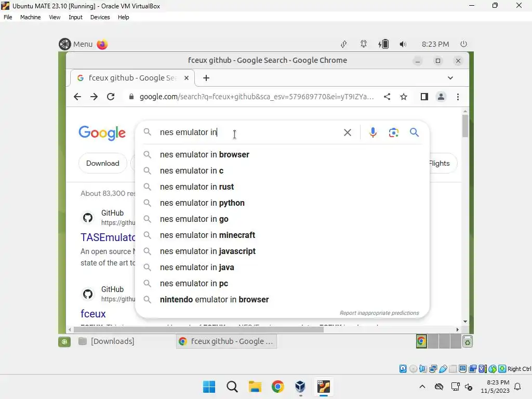
Task: Select suggestion nintendo emulator in browser
Action: (x=282, y=300)
